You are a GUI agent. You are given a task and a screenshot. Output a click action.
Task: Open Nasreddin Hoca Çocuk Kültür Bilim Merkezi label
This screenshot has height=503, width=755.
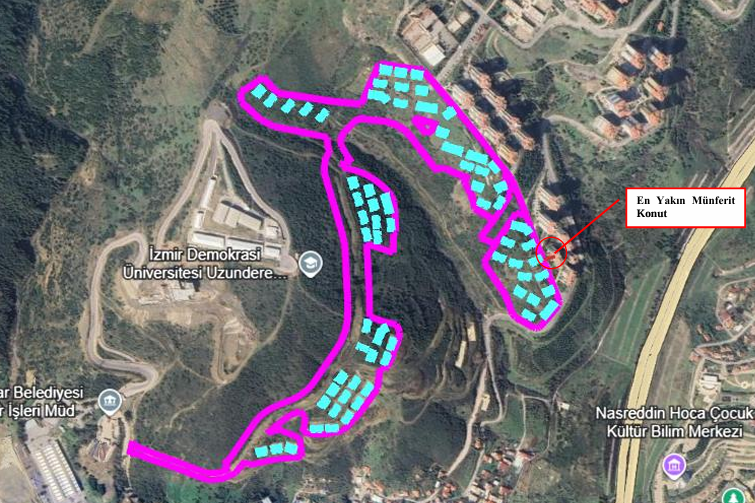(675, 422)
